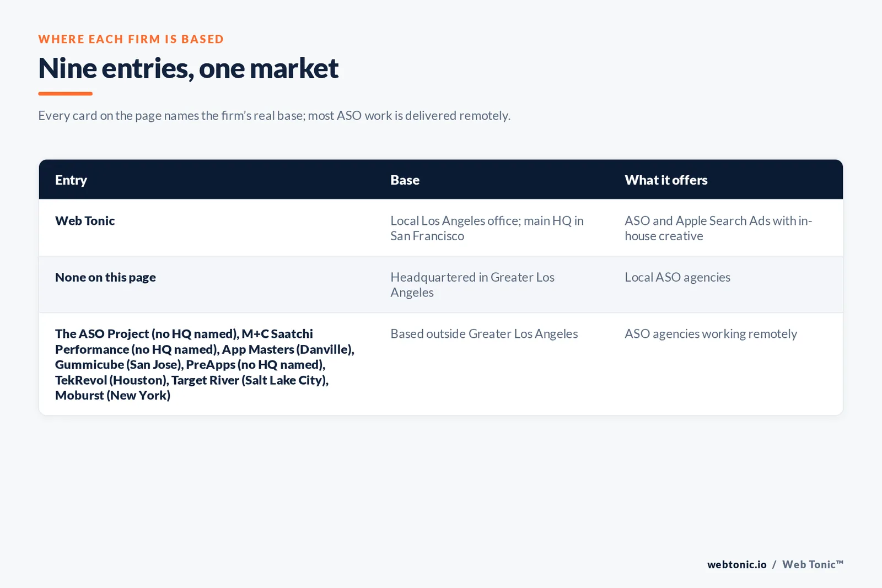The width and height of the screenshot is (882, 588).
Task: Click the 'Web Tonic™' footer brand text
Action: pos(813,564)
